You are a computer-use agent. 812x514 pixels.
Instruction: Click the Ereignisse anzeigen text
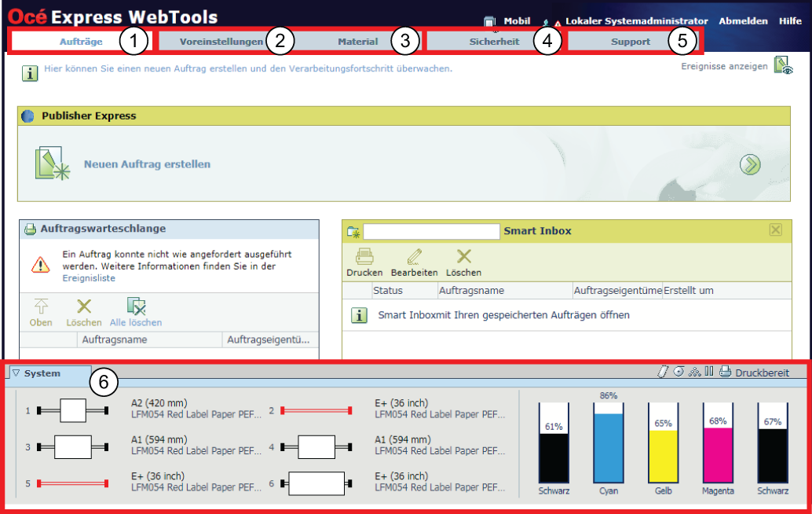tap(724, 66)
